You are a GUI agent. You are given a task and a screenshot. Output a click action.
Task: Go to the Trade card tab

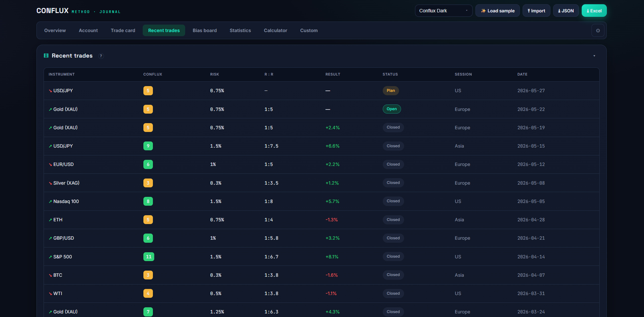[123, 30]
